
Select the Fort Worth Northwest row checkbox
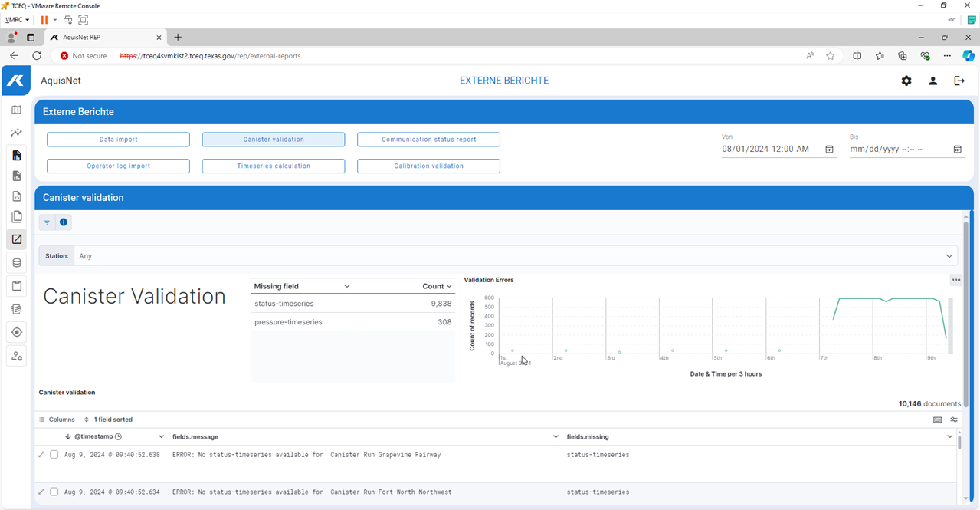tap(54, 492)
